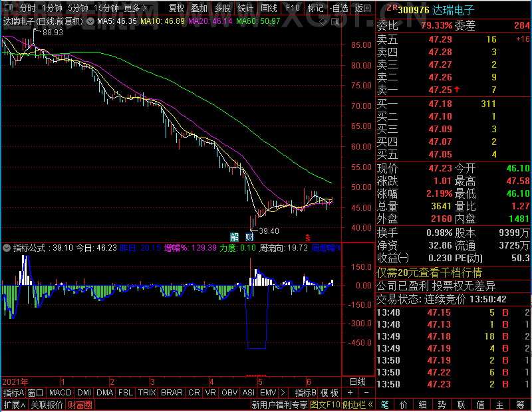Click the 窗口 window button
Viewport: 532px width, 412px height.
pyautogui.click(x=36, y=393)
